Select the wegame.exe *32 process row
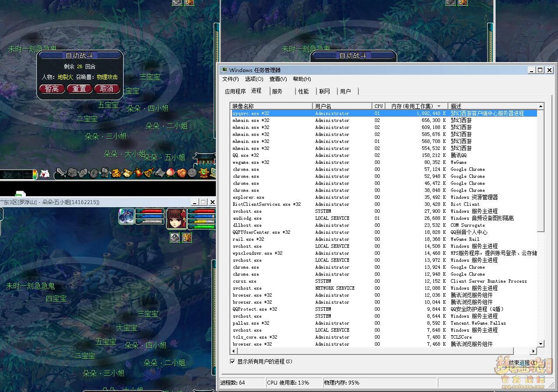Screen dimensions: 558x392 point(384,162)
